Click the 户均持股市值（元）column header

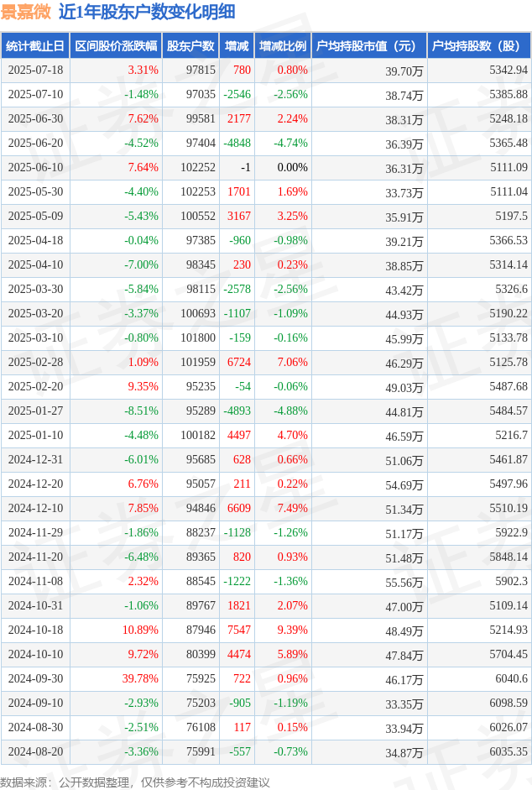pos(368,46)
